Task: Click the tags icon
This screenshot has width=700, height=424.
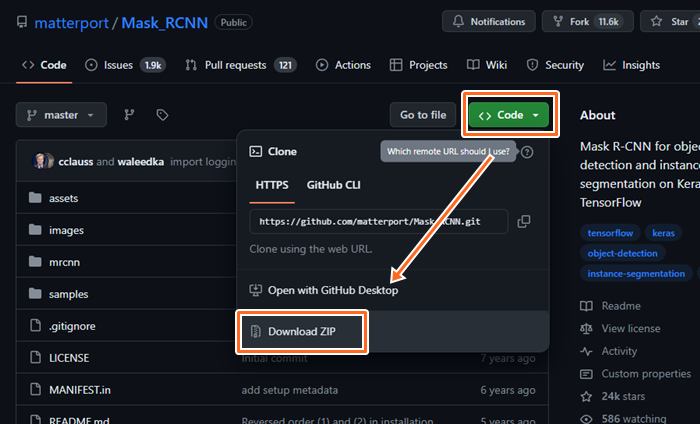Action: 162,115
